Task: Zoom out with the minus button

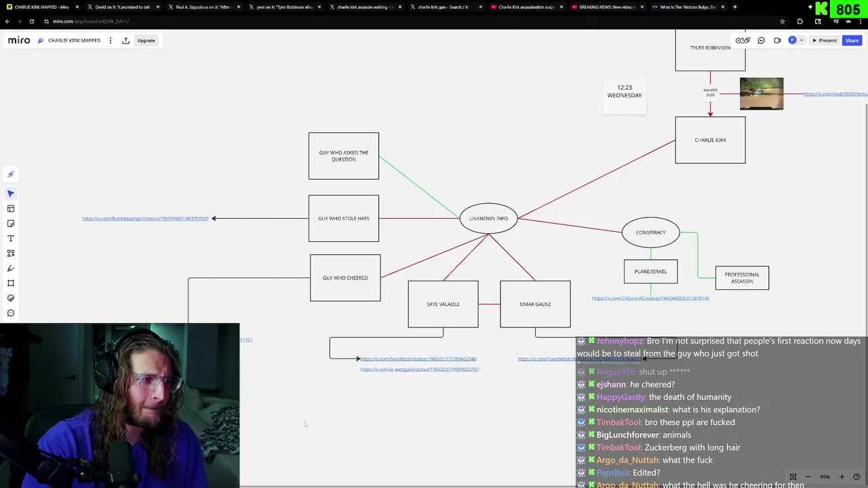Action: 808,477
